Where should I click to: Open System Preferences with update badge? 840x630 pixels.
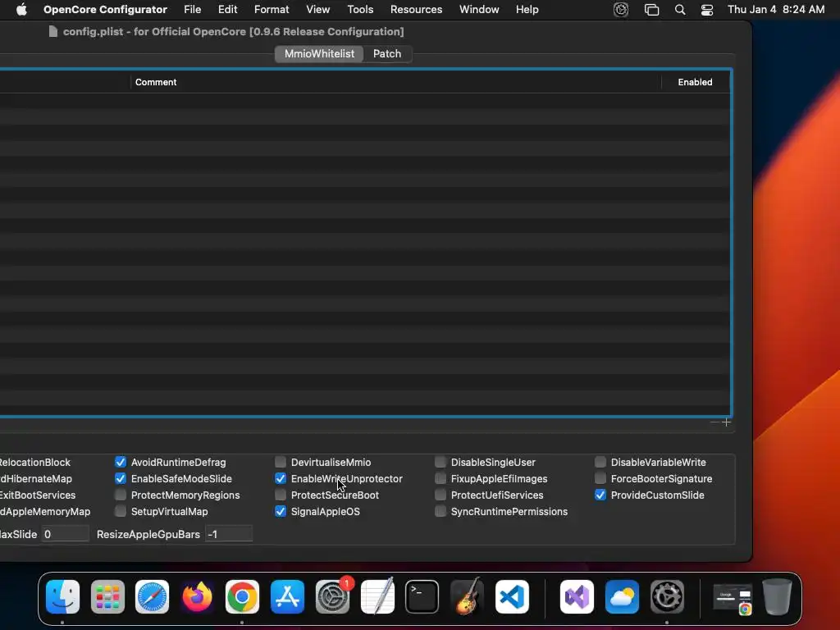[333, 596]
